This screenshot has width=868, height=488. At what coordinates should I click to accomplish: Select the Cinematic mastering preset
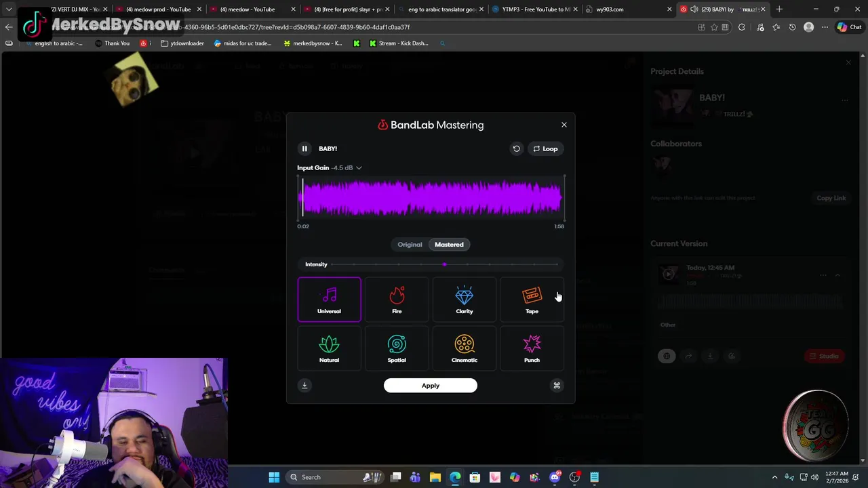click(465, 348)
